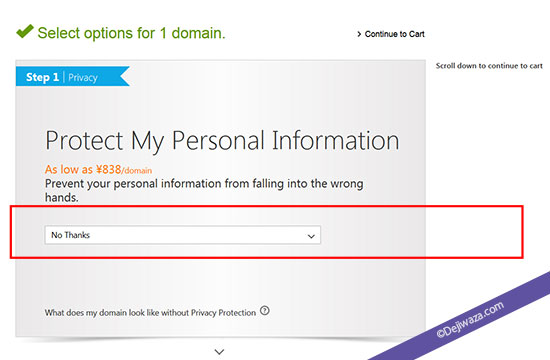
Task: Click the 'Protect My Personal Information' title
Action: click(x=222, y=140)
